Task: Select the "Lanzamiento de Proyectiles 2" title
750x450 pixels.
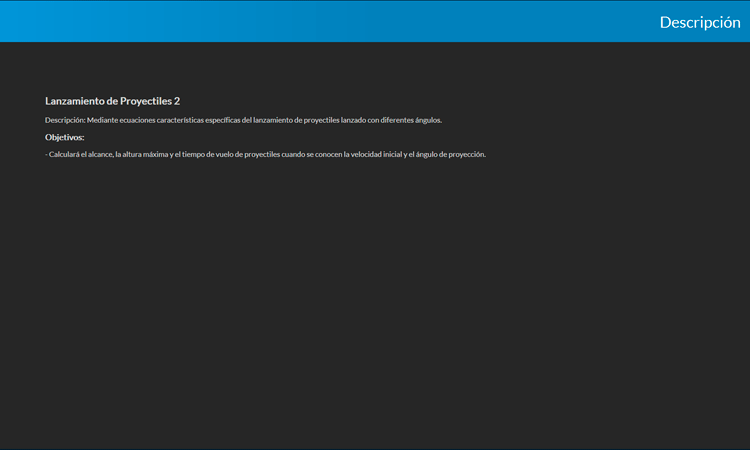Action: tap(112, 101)
